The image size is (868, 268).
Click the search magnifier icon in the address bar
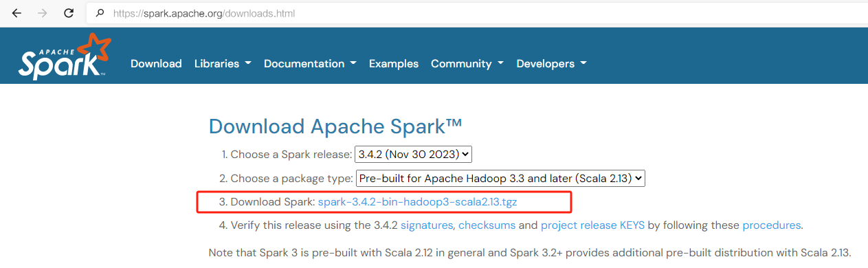click(x=100, y=13)
